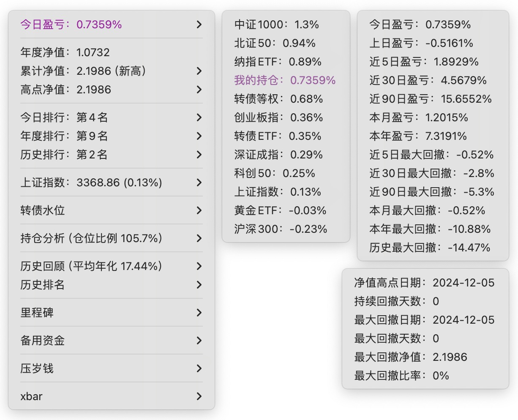518x420 pixels.
Task: Open submenu arrow next to 高点净值
Action: [x=199, y=90]
